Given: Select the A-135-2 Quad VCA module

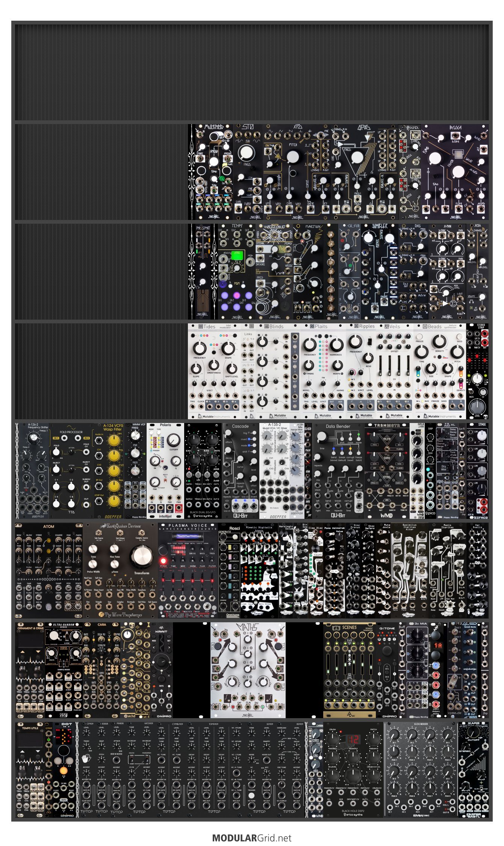Looking at the screenshot, I should 274,471.
